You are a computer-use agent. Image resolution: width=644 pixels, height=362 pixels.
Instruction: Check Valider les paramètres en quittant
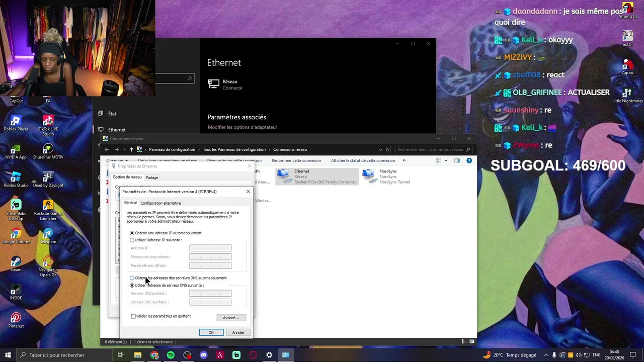pos(160,316)
